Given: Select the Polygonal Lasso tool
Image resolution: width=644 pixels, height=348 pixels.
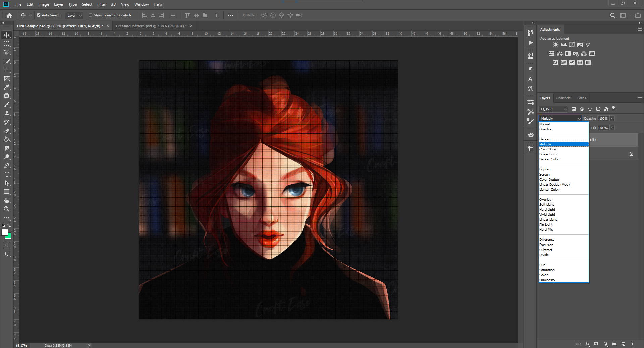Looking at the screenshot, I should (7, 52).
